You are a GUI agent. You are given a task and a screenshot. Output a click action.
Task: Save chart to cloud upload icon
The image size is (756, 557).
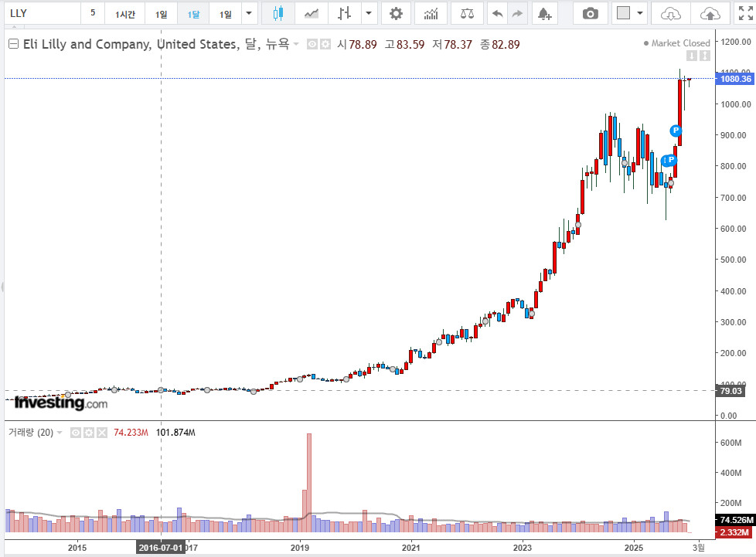coord(710,13)
